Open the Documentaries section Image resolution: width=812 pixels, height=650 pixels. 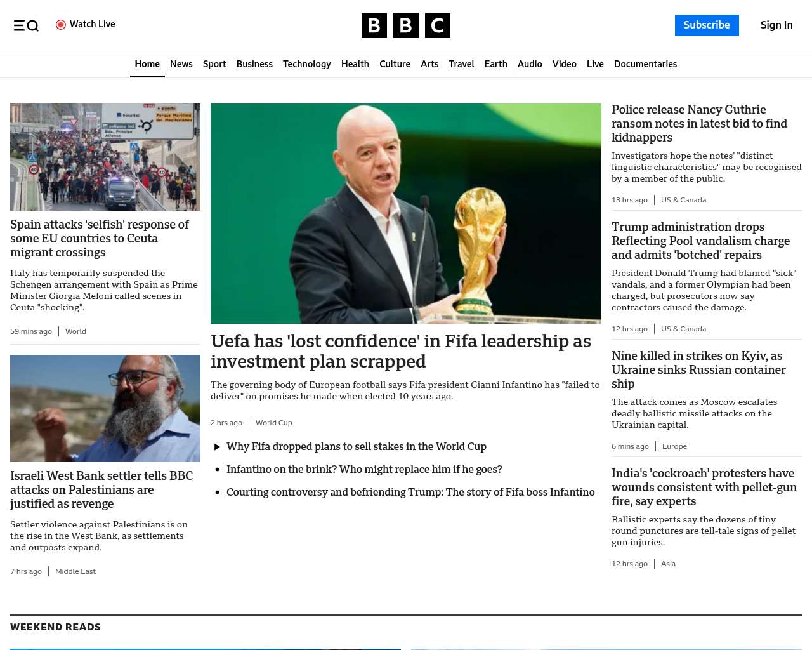coord(645,64)
